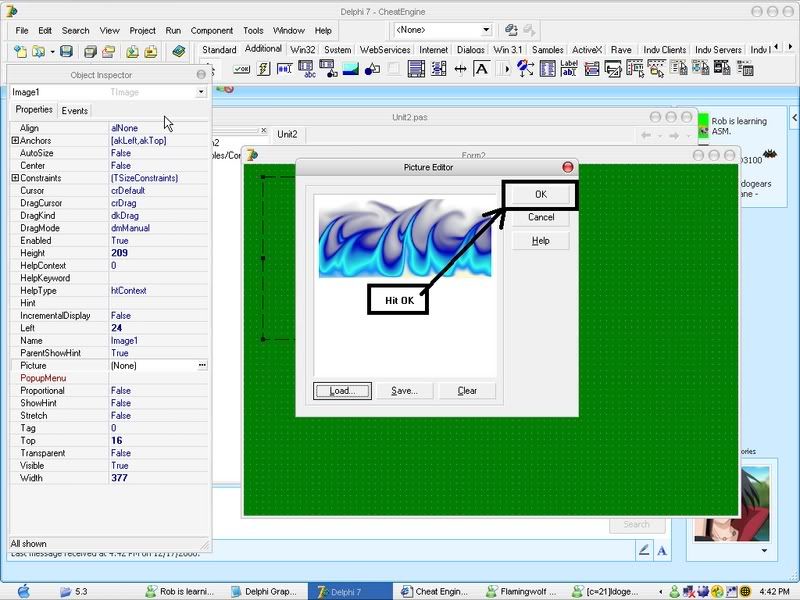Viewport: 800px width, 600px height.
Task: Open the Image1 object selector dropdown
Action: click(201, 92)
